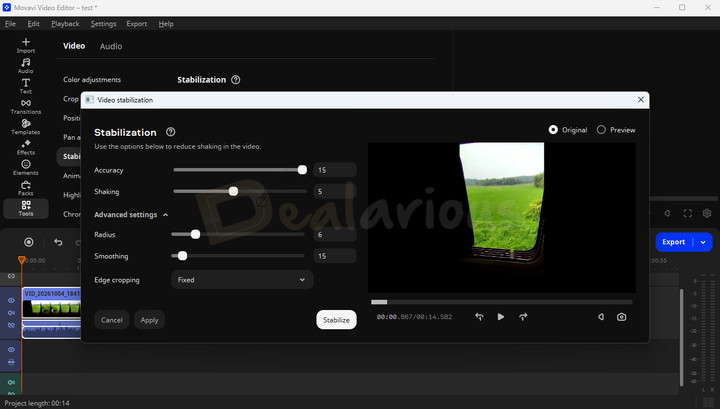The width and height of the screenshot is (720, 409).
Task: Select Color adjustments in tools list
Action: (x=92, y=79)
